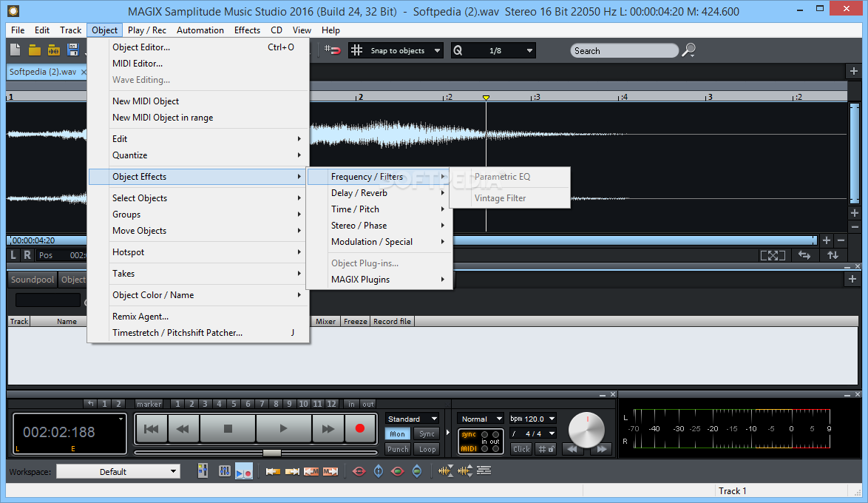This screenshot has height=503, width=868.
Task: Click grid lock icon next to Click
Action: 546,449
